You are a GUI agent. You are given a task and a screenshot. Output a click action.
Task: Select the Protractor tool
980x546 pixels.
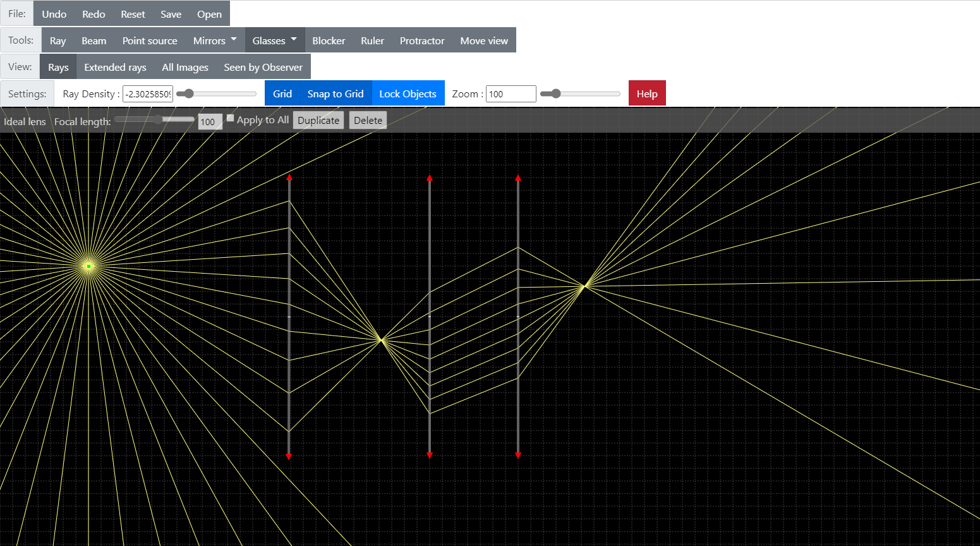[422, 40]
